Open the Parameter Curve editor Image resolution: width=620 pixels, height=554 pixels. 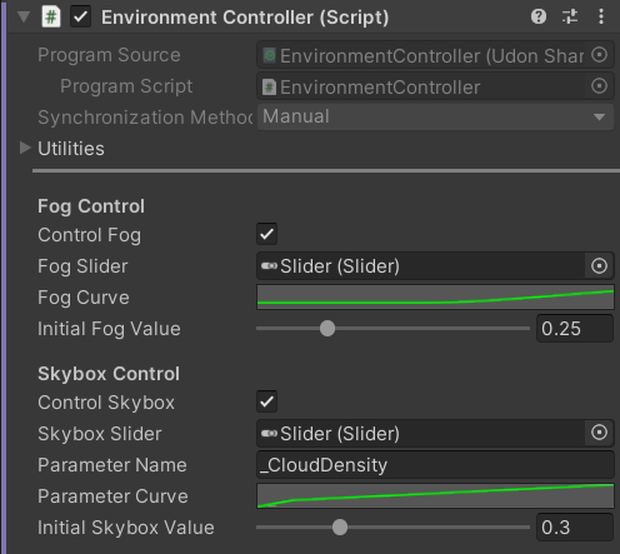coord(435,496)
